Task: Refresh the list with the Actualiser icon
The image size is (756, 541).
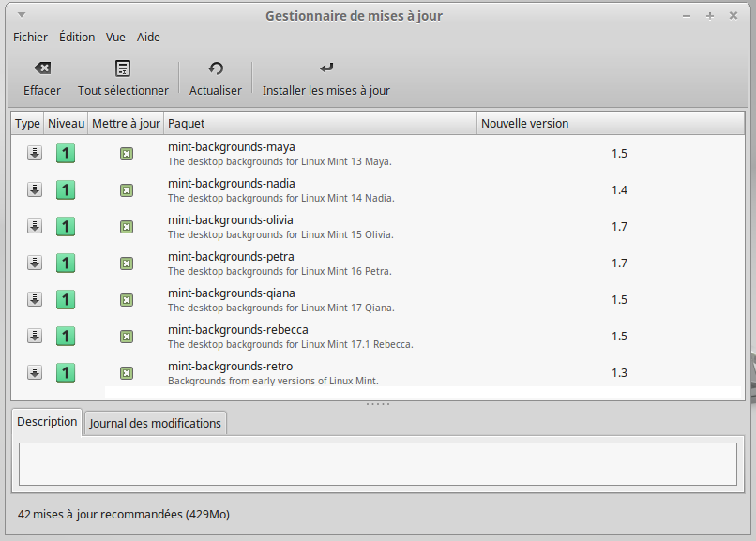Action: point(216,68)
